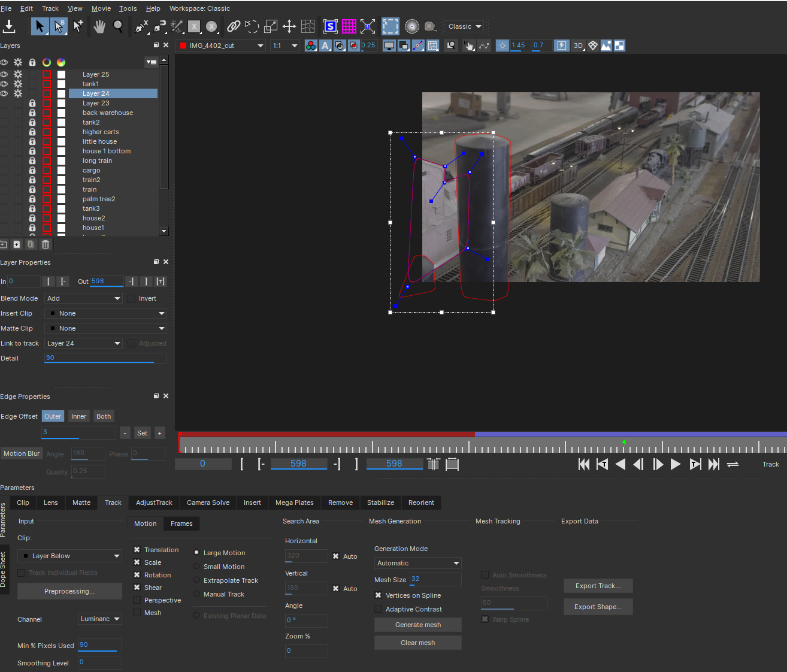Viewport: 787px width, 672px height.
Task: Select the Pick tool arrow
Action: pos(40,26)
